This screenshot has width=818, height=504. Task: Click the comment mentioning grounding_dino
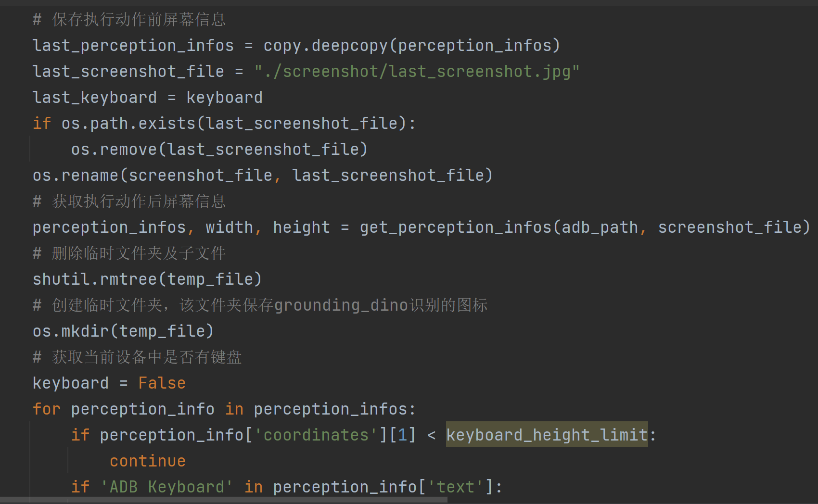point(260,305)
